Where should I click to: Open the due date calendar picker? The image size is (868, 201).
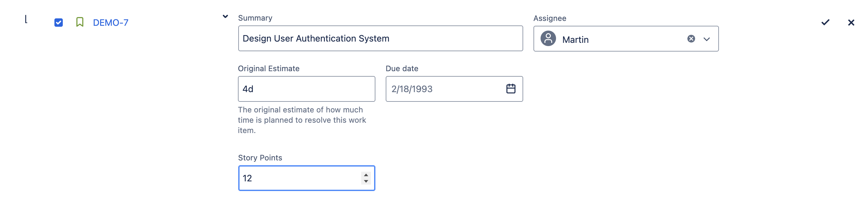pos(511,89)
